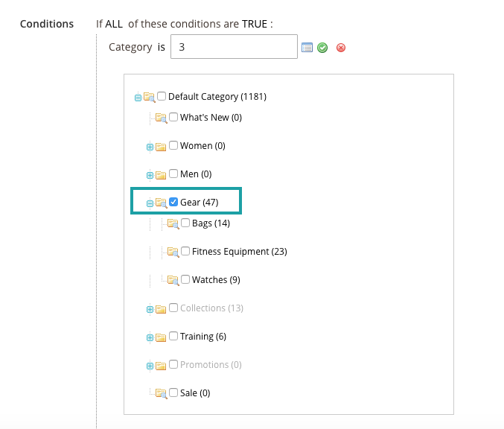Uncheck the Gear (47) checkbox
This screenshot has height=429, width=504.
coord(173,202)
